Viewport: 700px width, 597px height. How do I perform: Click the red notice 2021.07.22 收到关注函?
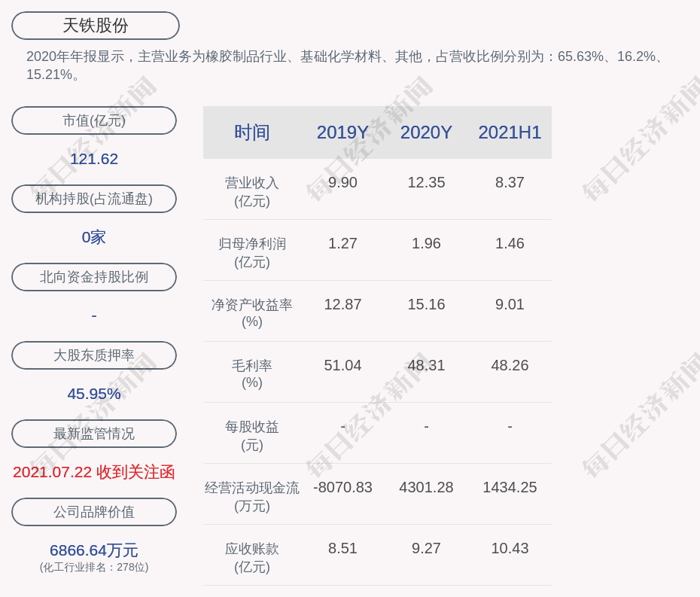click(94, 473)
